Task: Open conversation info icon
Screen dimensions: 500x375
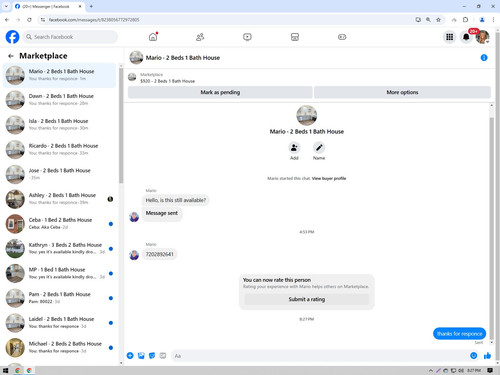Action: pyautogui.click(x=484, y=58)
